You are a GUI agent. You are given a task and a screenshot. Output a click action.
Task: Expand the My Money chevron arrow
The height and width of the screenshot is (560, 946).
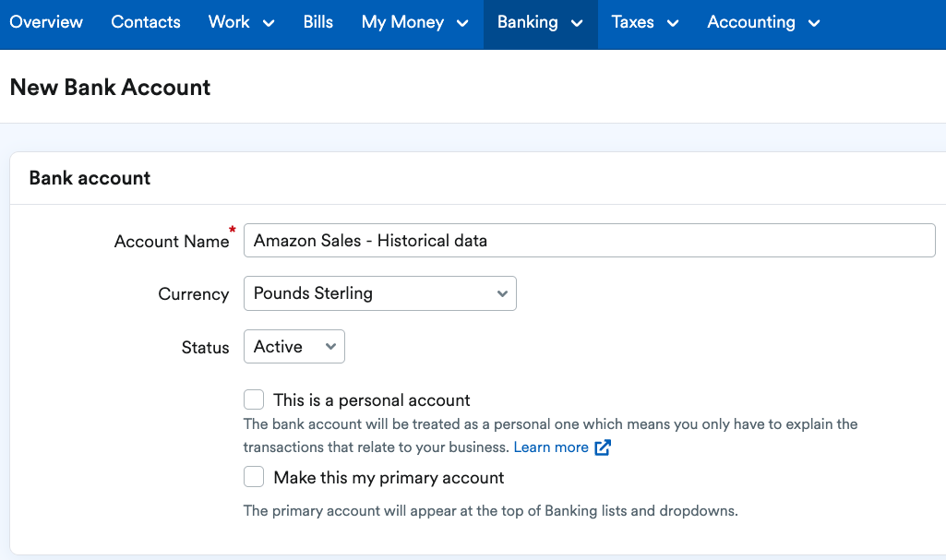click(x=462, y=23)
